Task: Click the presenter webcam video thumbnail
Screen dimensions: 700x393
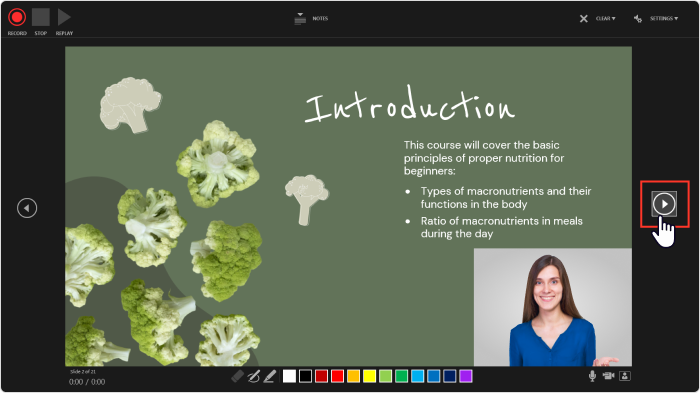Action: pos(553,307)
